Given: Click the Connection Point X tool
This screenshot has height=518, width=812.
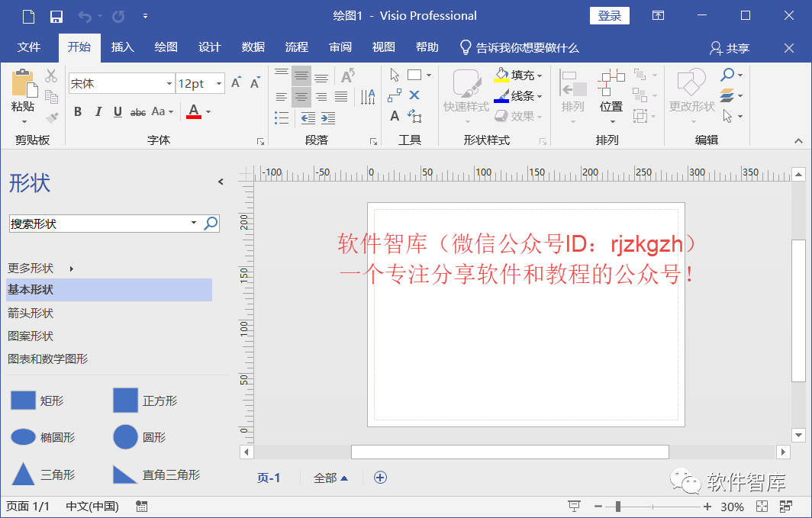Looking at the screenshot, I should coord(414,95).
